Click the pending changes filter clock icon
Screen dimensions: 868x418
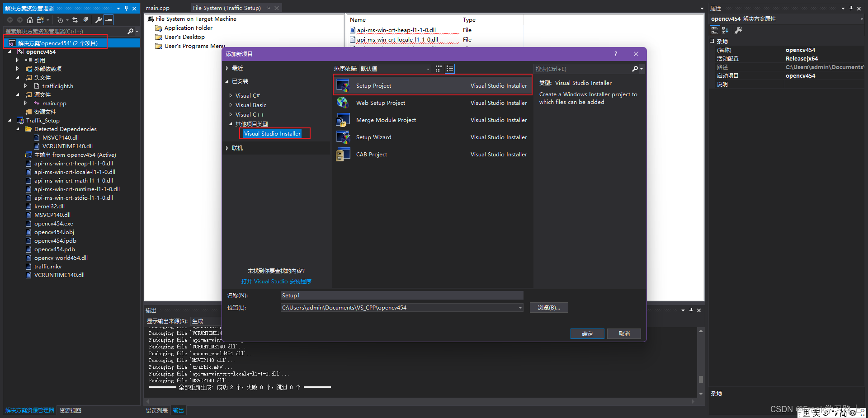(60, 20)
